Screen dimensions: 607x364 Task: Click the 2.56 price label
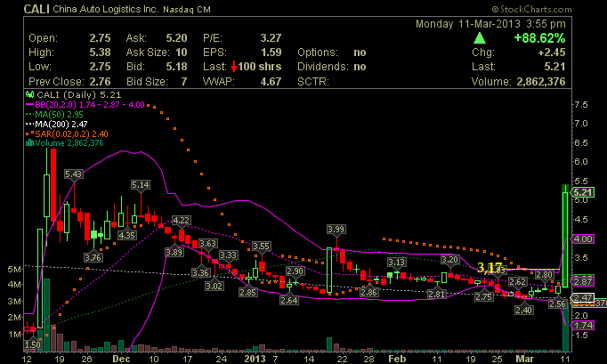557,304
